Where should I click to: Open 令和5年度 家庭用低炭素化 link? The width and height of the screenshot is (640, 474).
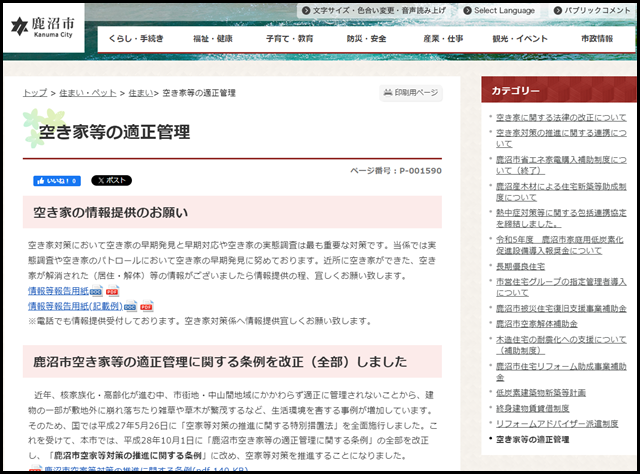pyautogui.click(x=559, y=245)
